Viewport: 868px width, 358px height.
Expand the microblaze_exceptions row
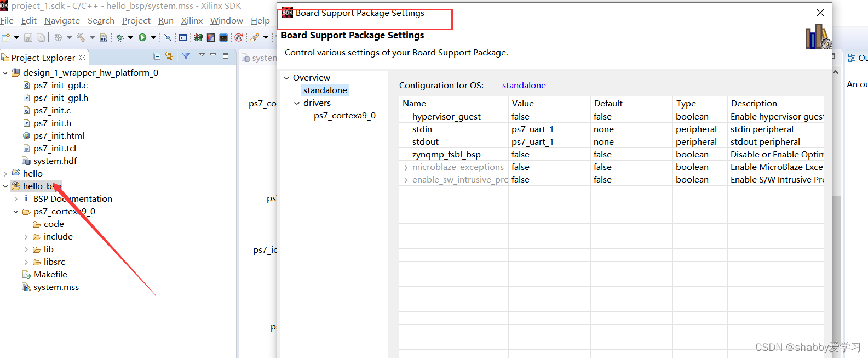tap(406, 167)
